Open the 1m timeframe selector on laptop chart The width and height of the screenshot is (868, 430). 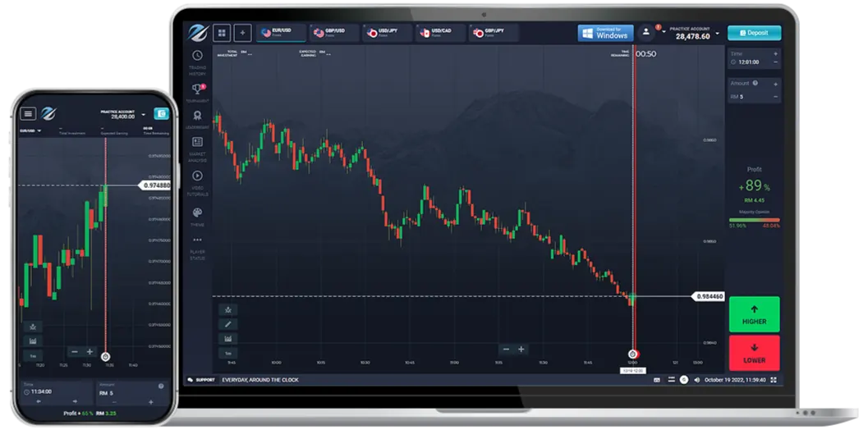click(x=228, y=353)
